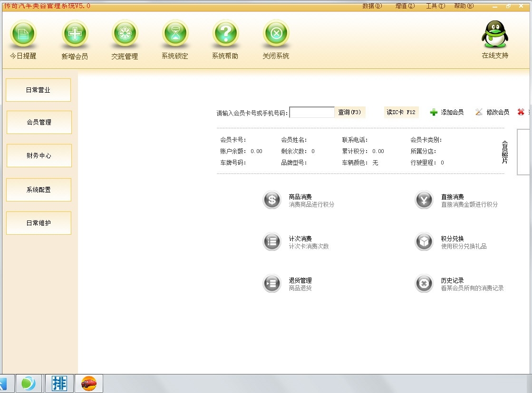Select 商品消费 dollar icon
532x393 pixels.
[272, 200]
